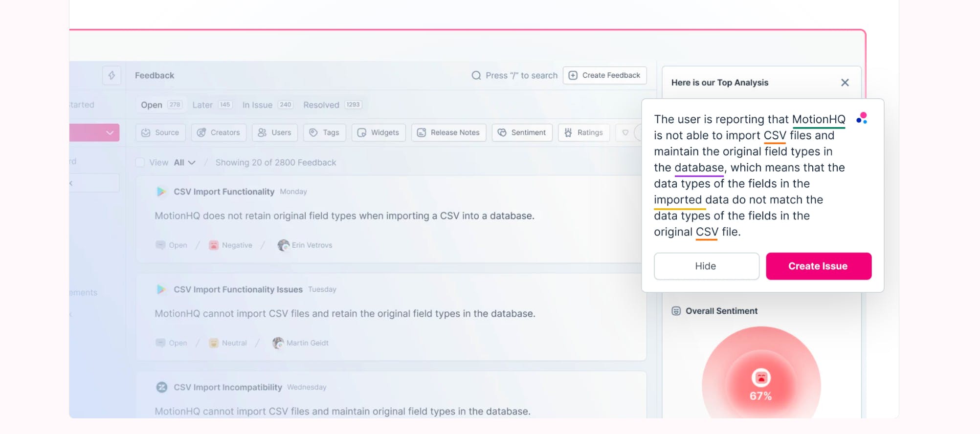Open the Release Notes filter
980x434 pixels.
coord(449,132)
